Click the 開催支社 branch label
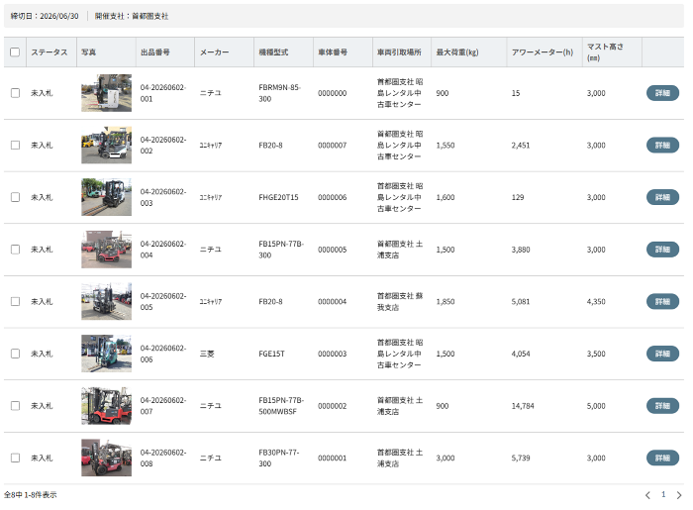 click(131, 16)
